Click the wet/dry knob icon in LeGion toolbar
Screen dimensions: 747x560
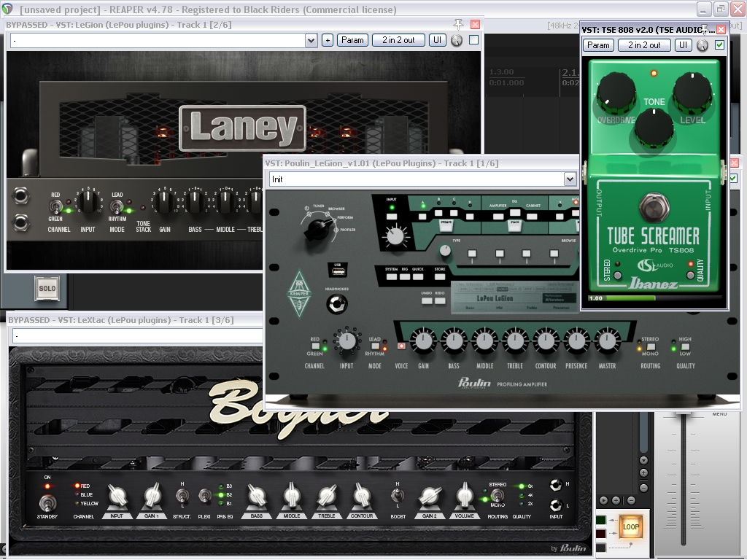click(457, 41)
